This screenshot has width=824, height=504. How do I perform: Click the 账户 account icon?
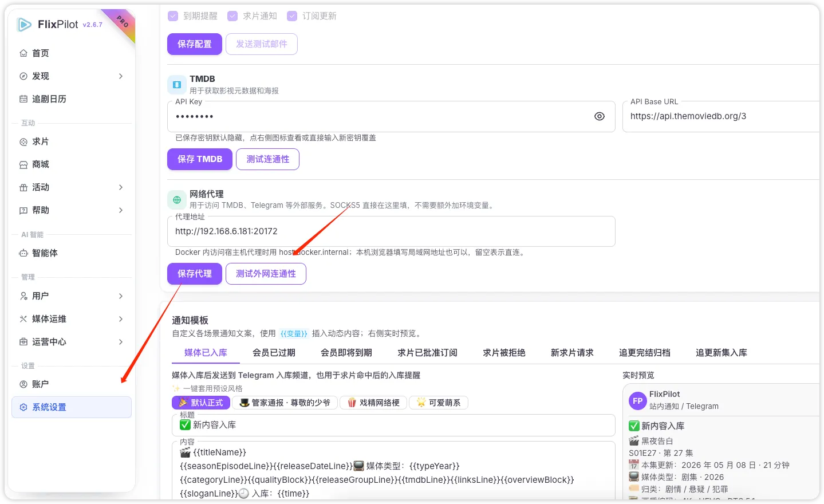[x=23, y=384]
